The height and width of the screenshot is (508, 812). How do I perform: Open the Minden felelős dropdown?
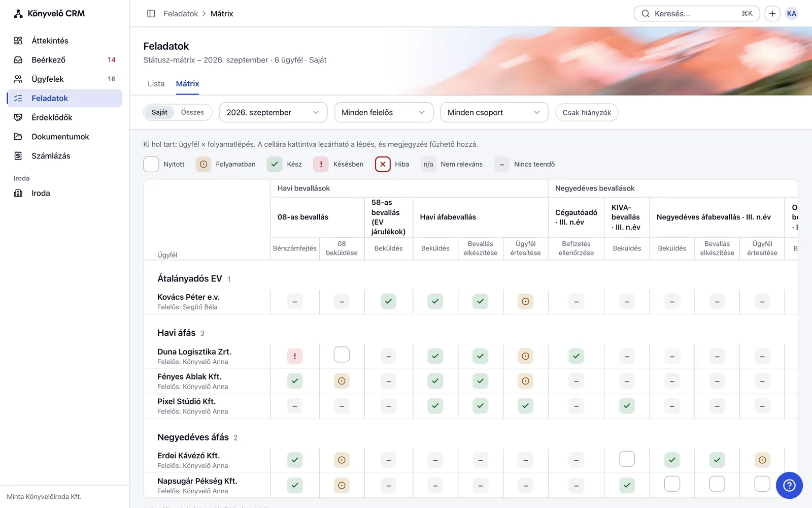384,112
